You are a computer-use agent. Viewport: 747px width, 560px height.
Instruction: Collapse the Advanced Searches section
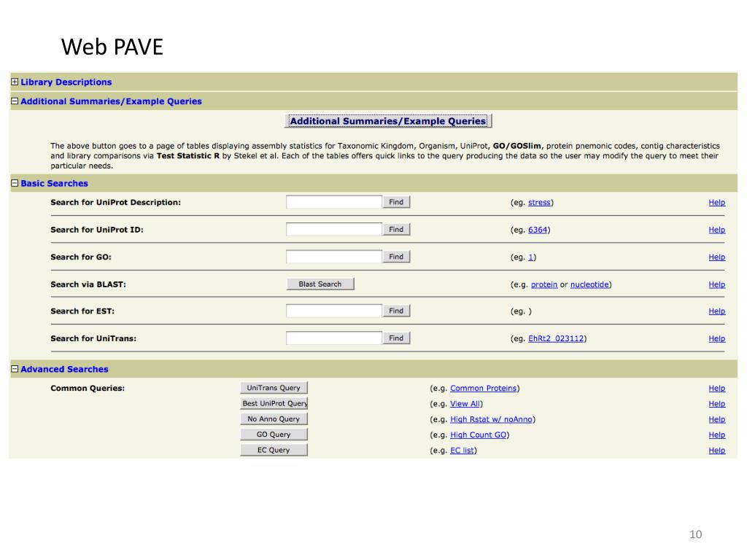15,369
